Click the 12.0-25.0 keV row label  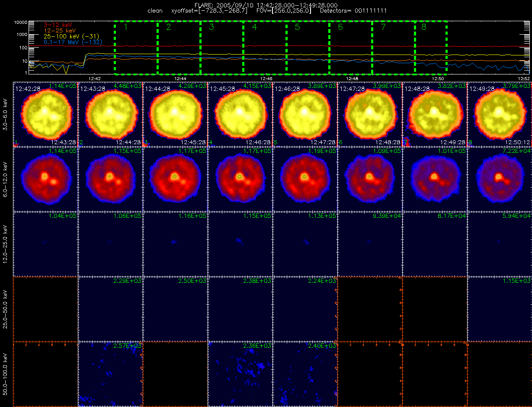coord(5,244)
